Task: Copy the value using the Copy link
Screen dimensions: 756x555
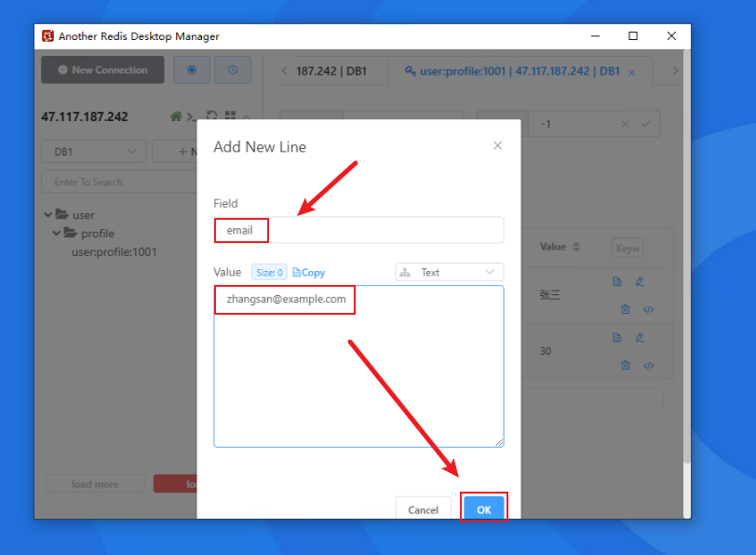Action: click(309, 273)
